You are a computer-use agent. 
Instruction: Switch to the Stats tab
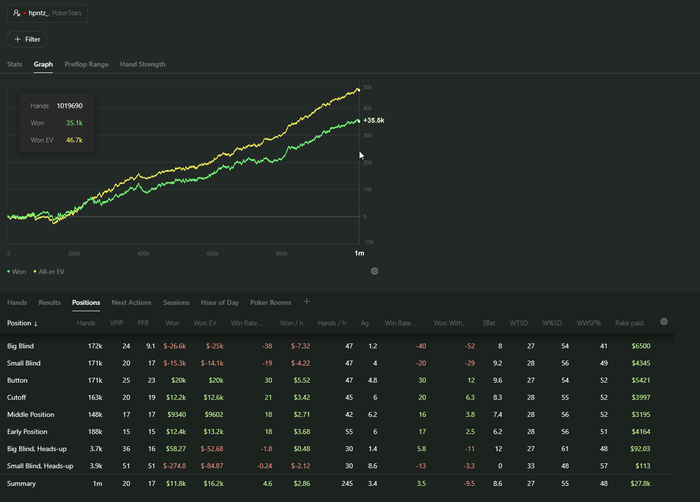15,64
